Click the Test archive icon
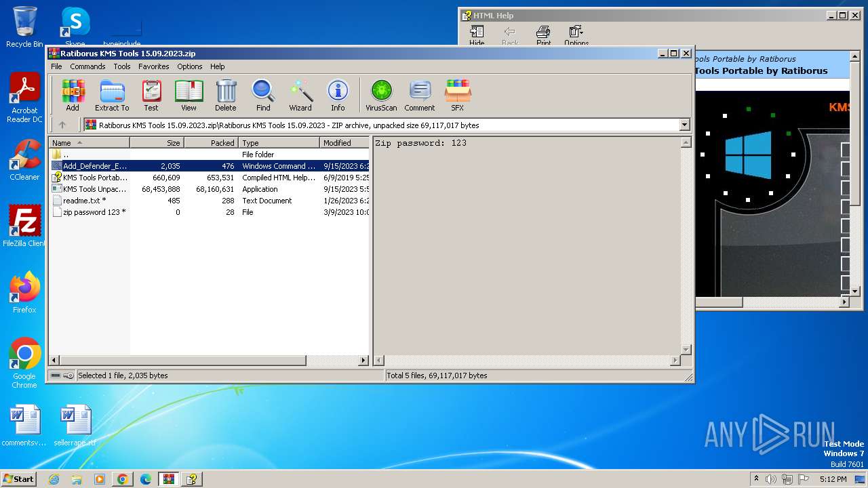This screenshot has height=488, width=868. click(151, 95)
